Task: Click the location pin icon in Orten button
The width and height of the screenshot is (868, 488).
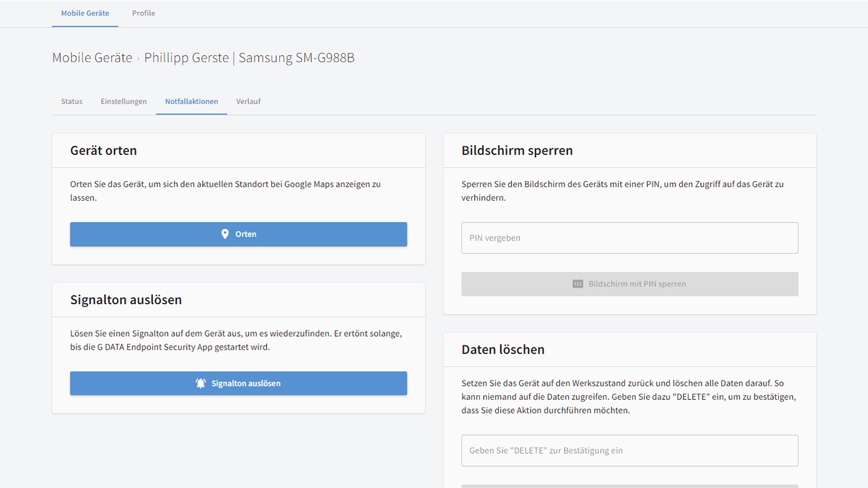Action: click(225, 234)
